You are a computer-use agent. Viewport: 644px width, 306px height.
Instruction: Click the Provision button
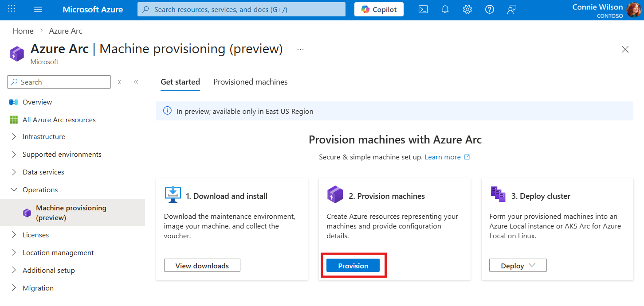point(353,266)
